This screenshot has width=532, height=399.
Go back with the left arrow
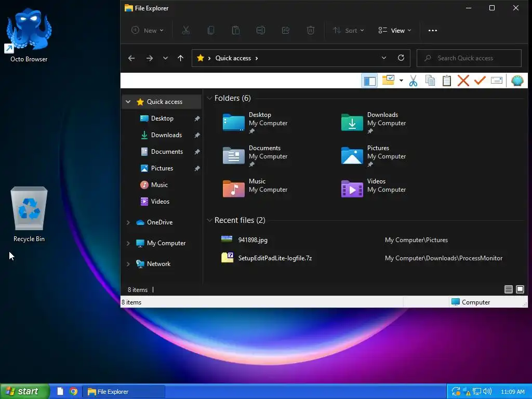(131, 58)
